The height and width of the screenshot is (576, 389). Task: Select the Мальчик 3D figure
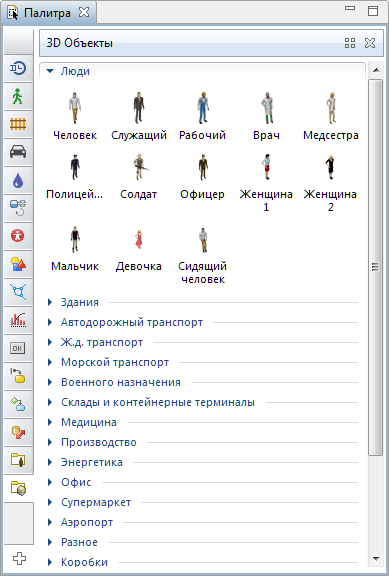75,249
